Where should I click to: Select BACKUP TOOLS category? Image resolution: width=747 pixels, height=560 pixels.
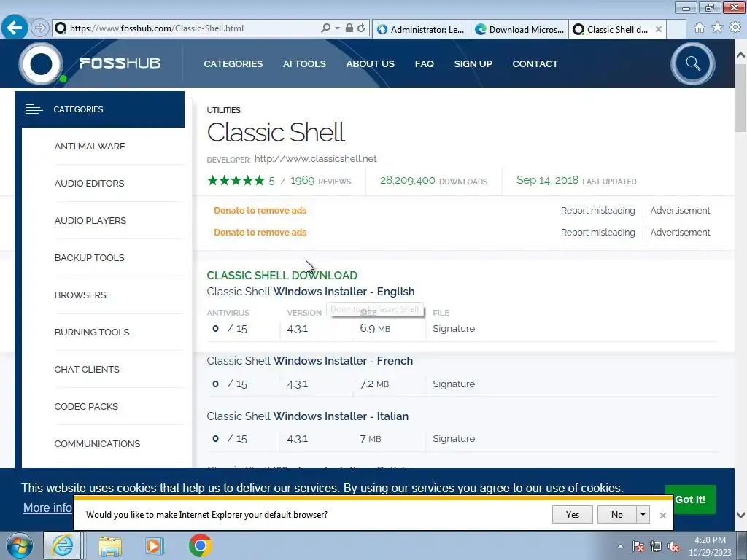[x=89, y=257]
